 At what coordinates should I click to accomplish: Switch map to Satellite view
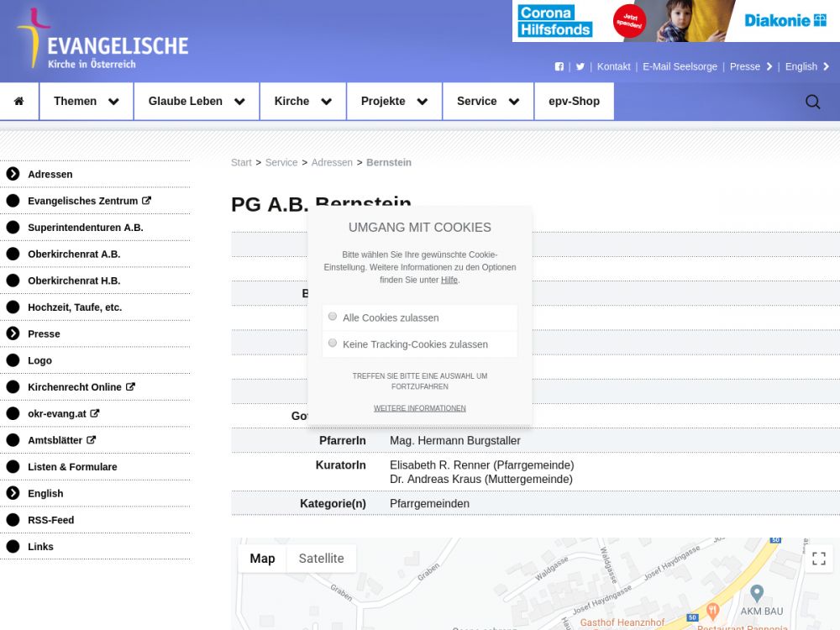click(321, 559)
